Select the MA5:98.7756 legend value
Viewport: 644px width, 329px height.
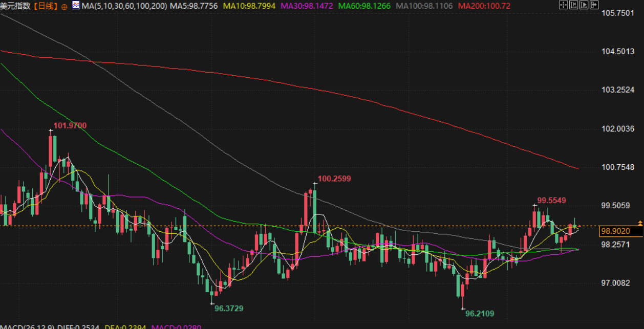[194, 6]
